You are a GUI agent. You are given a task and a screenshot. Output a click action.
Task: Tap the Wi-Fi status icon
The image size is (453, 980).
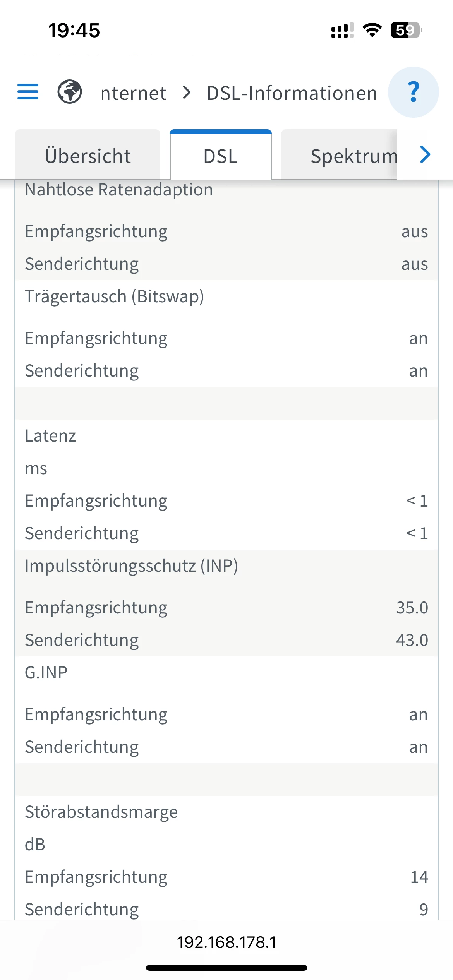coord(372,30)
